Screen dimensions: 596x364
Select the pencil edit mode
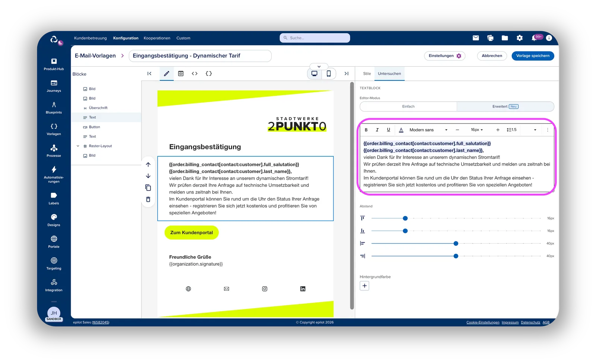(167, 74)
